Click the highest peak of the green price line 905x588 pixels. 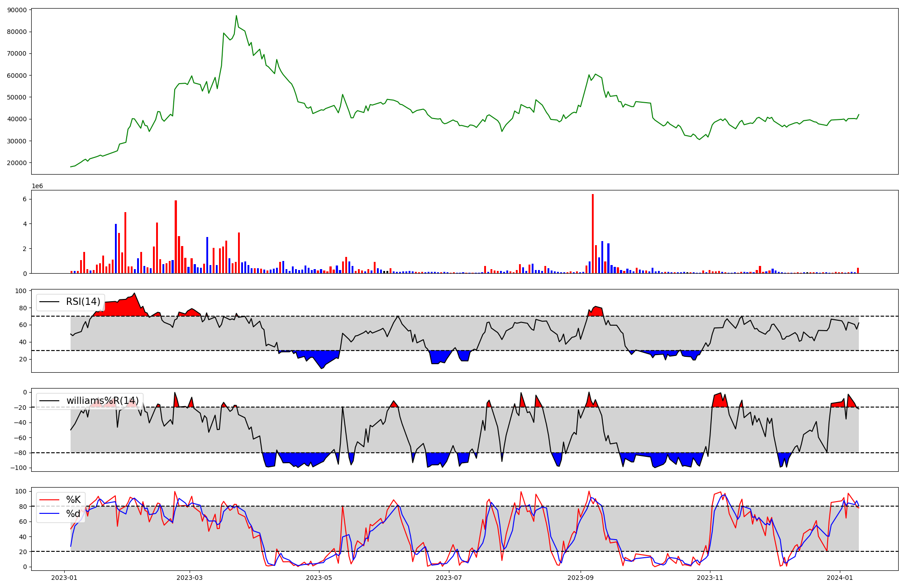236,16
